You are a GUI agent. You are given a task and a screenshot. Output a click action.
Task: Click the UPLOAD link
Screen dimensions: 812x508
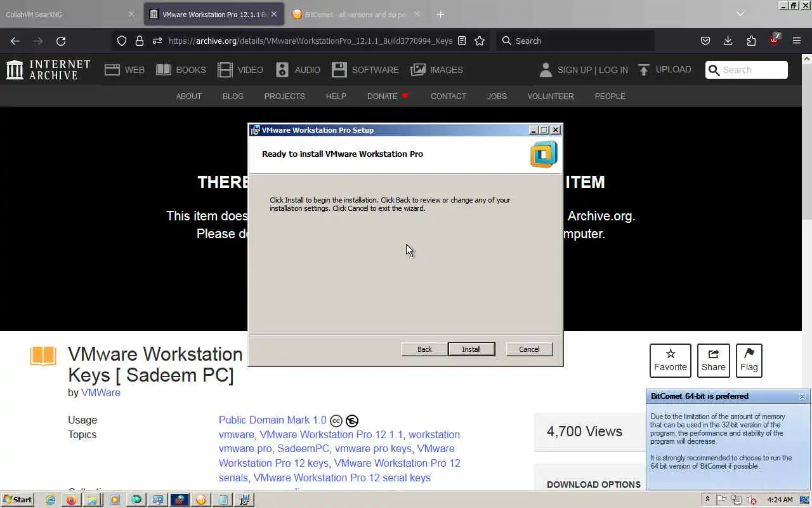coord(664,70)
